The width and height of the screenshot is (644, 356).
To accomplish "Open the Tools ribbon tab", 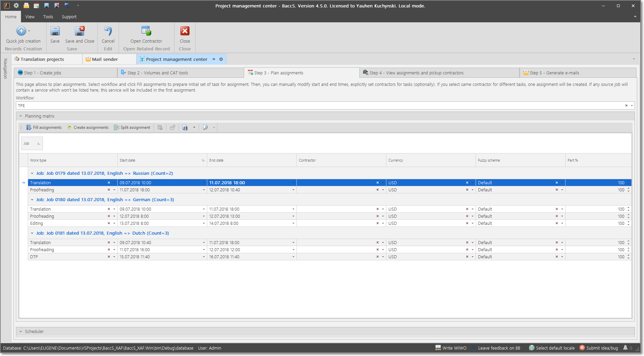I will tap(48, 17).
